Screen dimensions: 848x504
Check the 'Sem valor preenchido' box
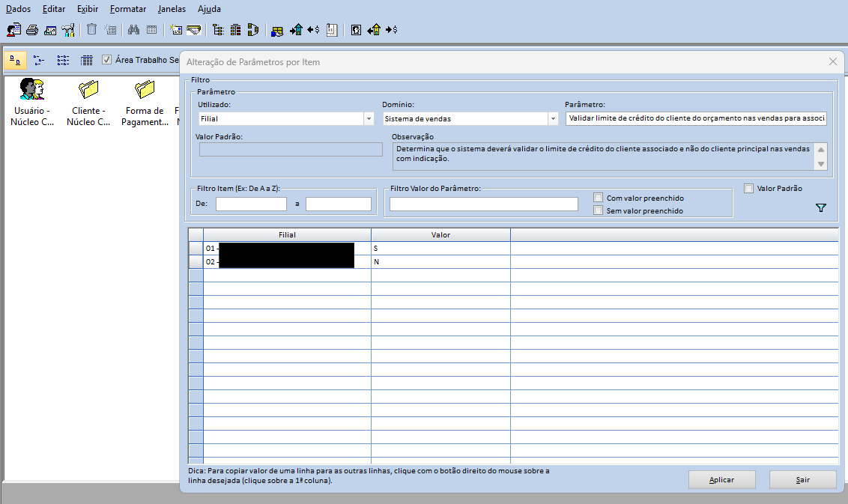[599, 210]
